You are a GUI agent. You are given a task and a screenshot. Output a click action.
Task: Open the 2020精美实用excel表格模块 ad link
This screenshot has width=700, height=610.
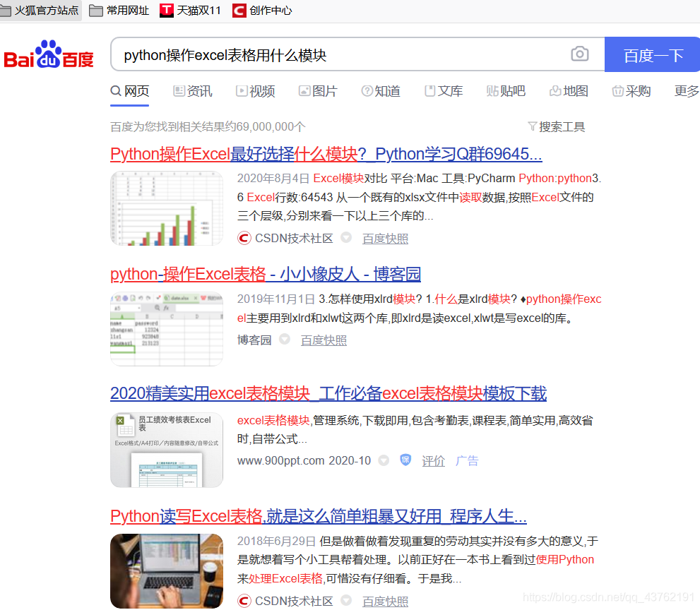click(x=328, y=393)
